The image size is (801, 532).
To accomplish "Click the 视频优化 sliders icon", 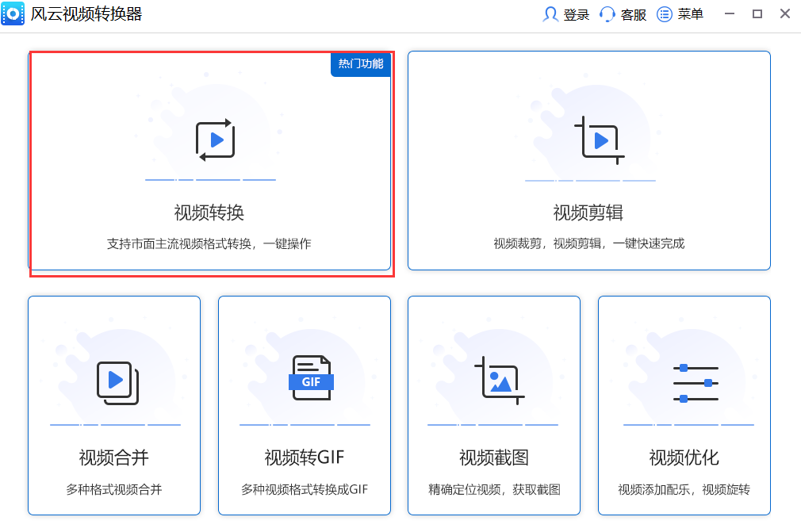I will 696,383.
